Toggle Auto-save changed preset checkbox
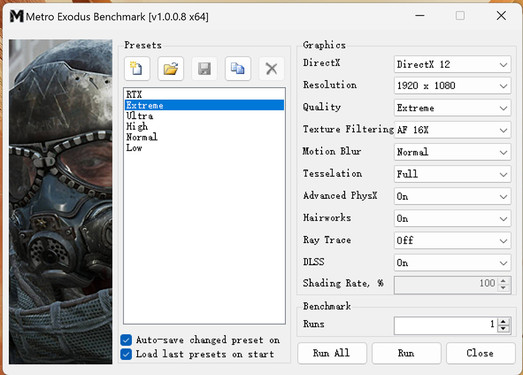 pyautogui.click(x=126, y=340)
